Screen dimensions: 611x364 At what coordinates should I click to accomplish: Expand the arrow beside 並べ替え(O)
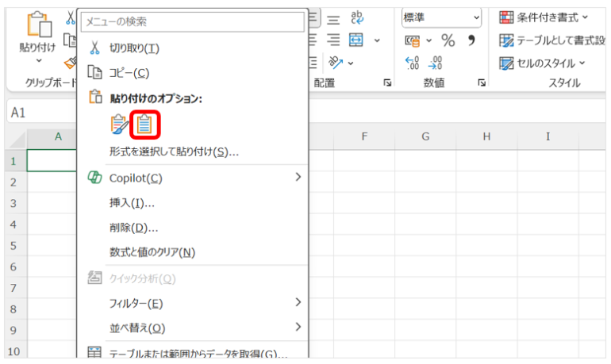tap(298, 327)
